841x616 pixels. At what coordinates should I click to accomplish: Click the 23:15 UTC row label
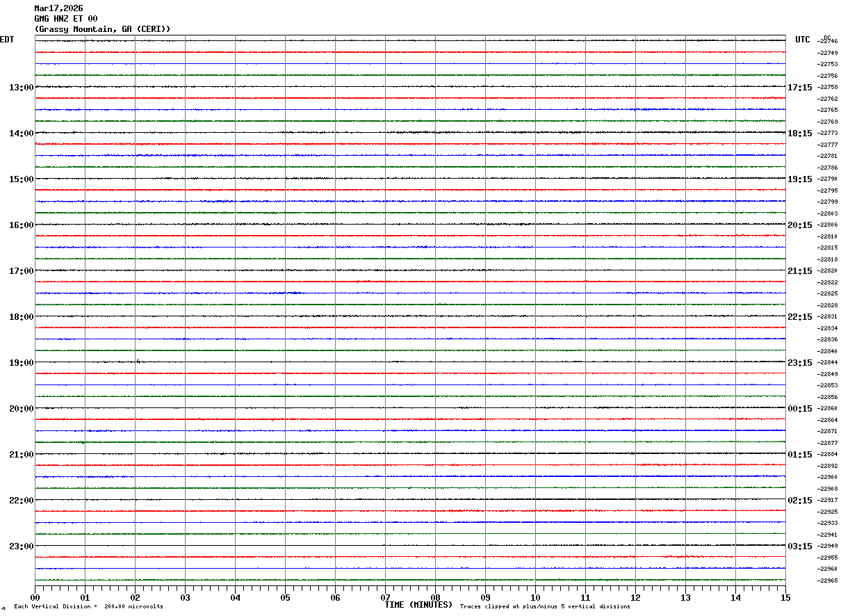[800, 363]
